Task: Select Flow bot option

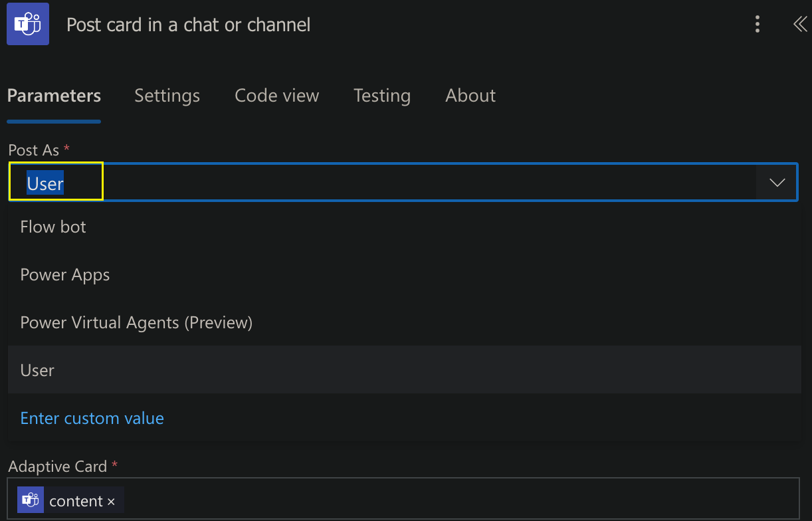Action: [x=404, y=227]
